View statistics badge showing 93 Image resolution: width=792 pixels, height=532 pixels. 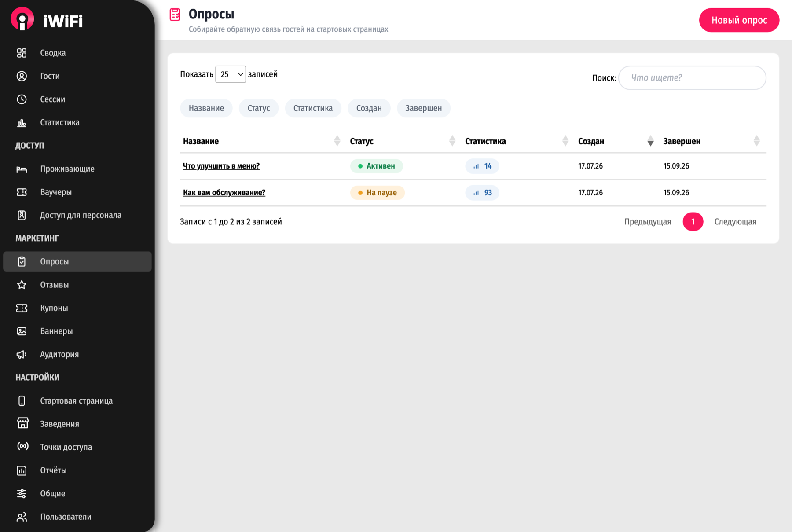pyautogui.click(x=482, y=193)
